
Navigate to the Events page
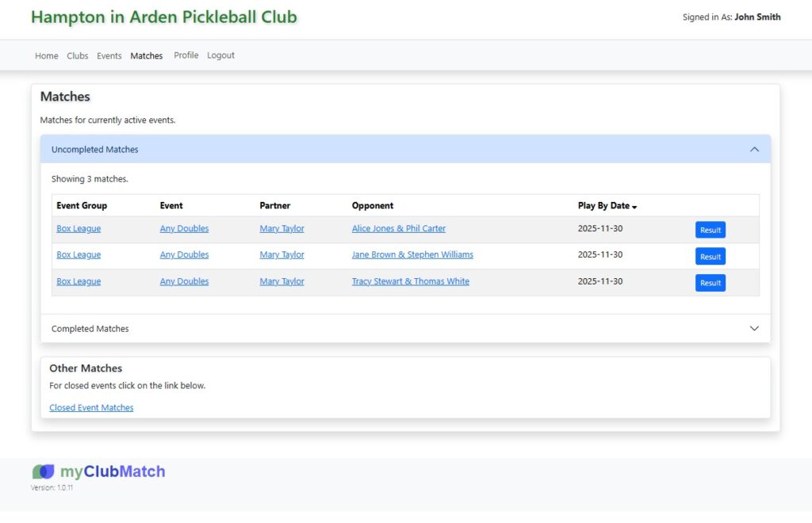pyautogui.click(x=109, y=55)
